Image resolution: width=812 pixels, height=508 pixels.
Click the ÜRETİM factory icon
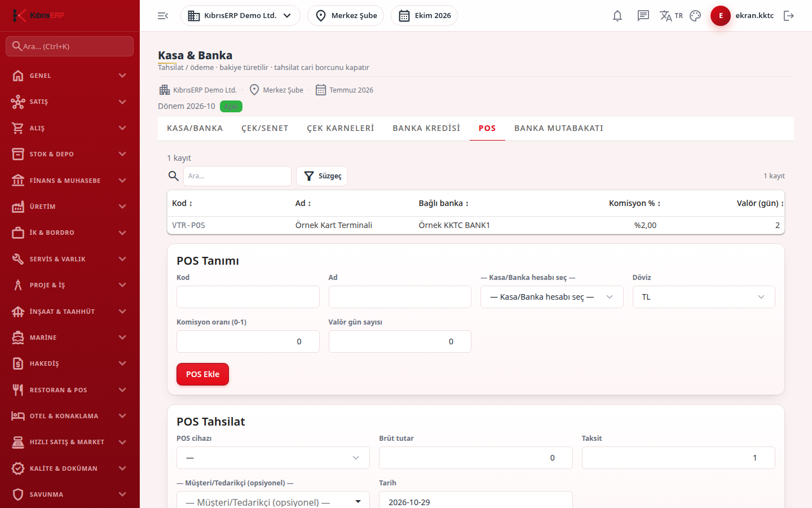pyautogui.click(x=18, y=207)
